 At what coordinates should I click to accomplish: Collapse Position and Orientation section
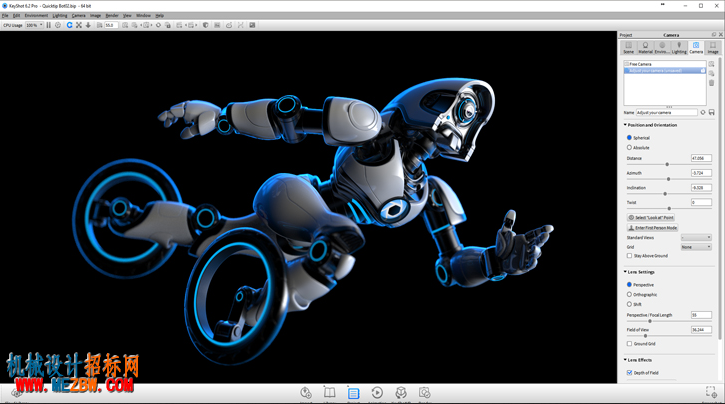pyautogui.click(x=625, y=125)
